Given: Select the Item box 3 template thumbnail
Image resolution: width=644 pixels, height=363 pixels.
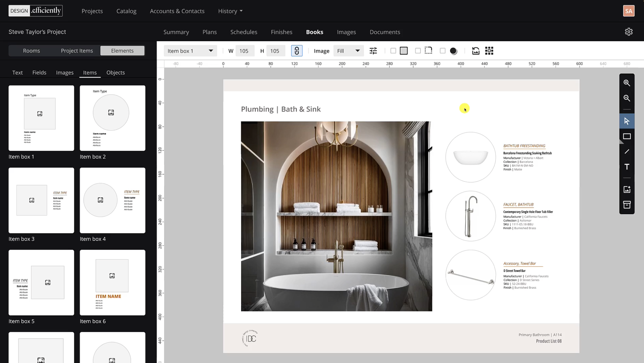Looking at the screenshot, I should [x=41, y=201].
